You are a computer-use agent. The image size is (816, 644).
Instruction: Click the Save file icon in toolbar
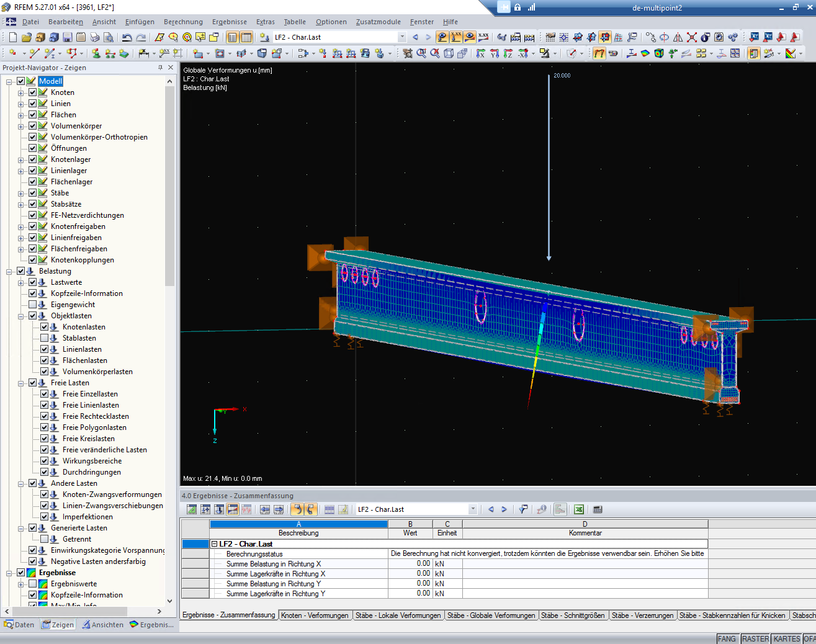click(67, 37)
